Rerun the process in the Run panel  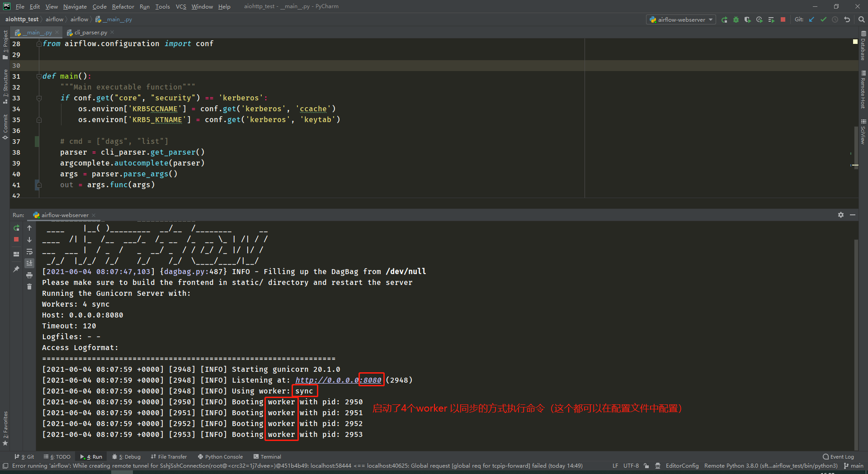click(16, 228)
